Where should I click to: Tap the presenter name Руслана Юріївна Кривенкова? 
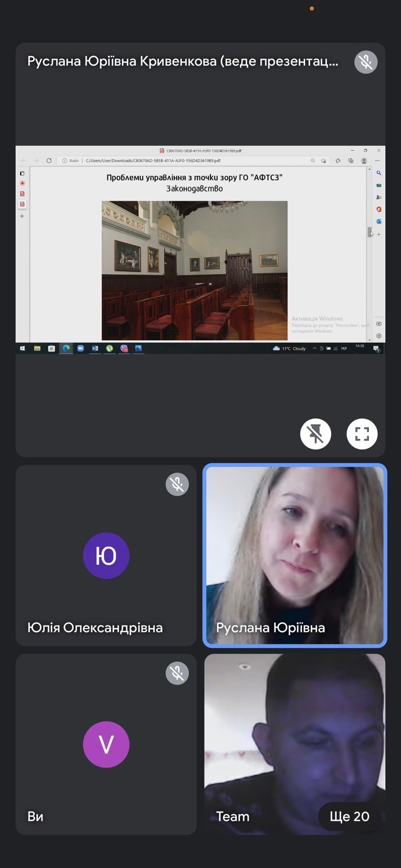182,62
